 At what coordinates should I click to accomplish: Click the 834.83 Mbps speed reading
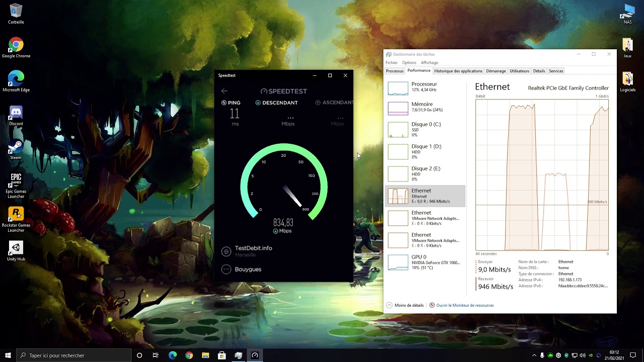(283, 222)
